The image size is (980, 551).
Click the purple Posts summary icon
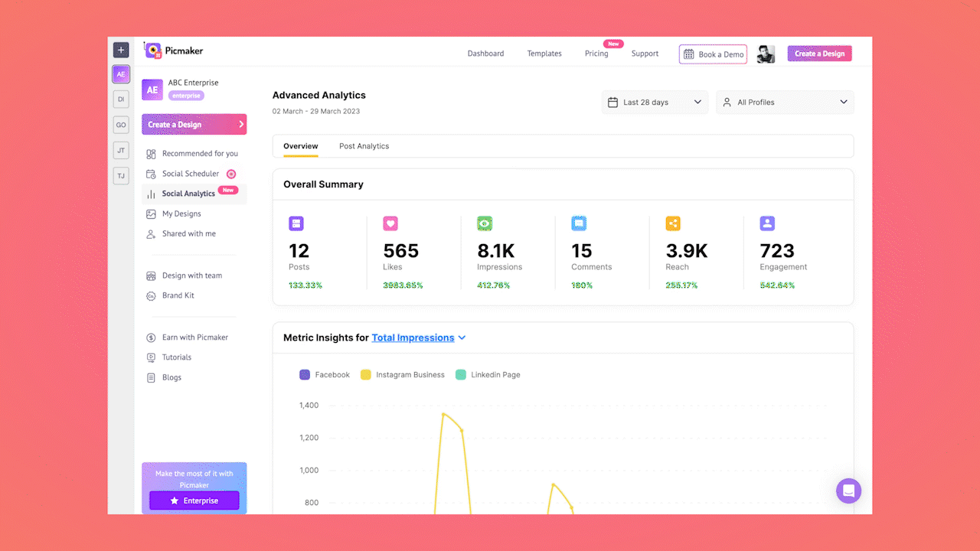(x=296, y=223)
